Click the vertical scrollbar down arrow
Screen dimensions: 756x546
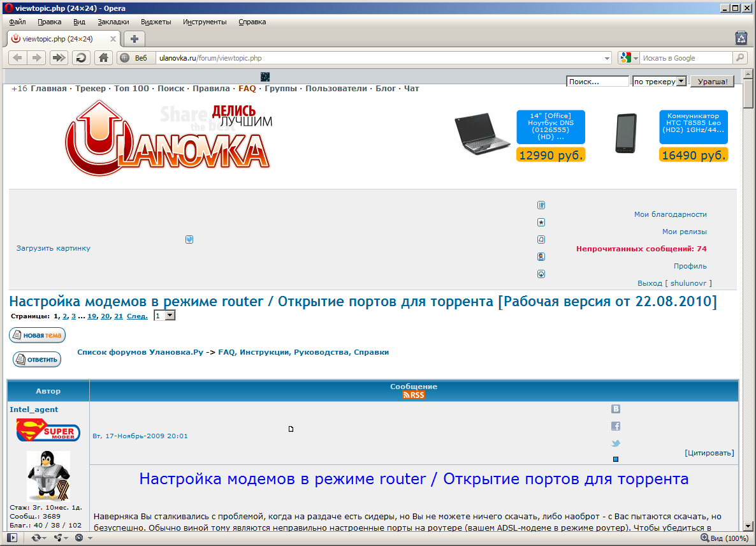(748, 526)
